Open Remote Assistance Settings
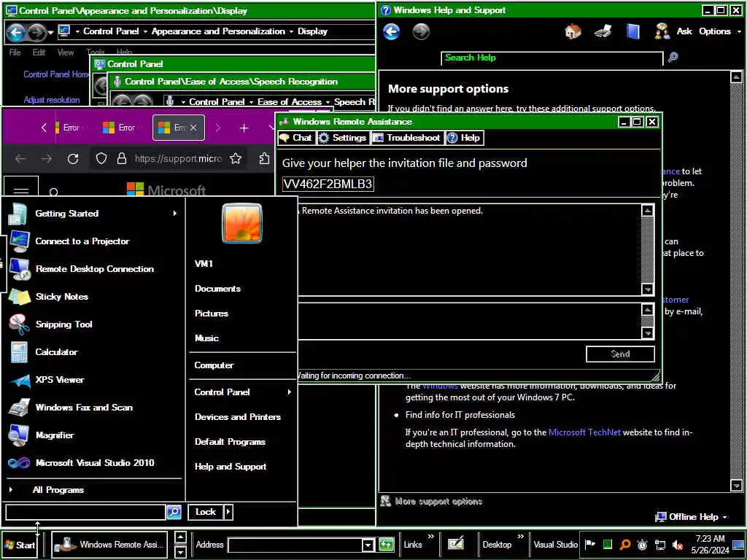The height and width of the screenshot is (560, 747). point(343,138)
